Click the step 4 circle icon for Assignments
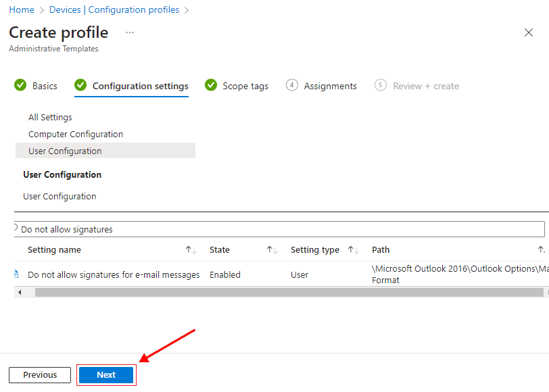 click(292, 85)
